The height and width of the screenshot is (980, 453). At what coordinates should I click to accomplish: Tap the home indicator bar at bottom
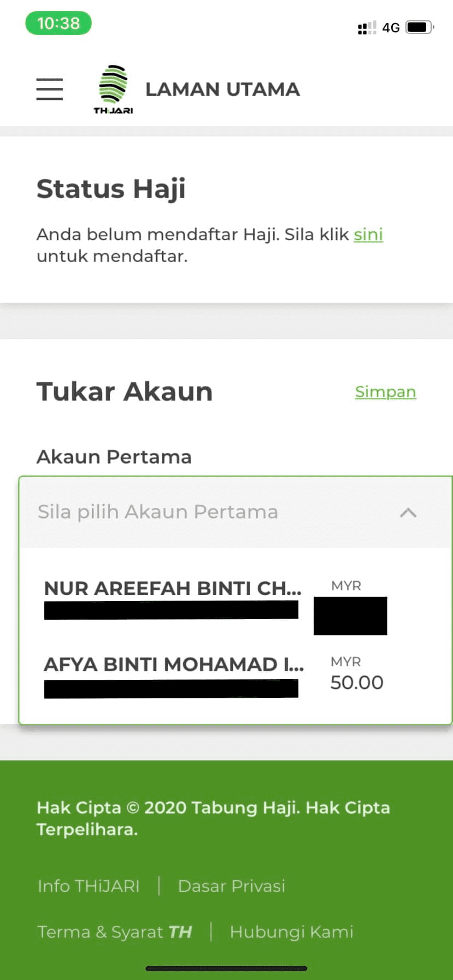[226, 969]
